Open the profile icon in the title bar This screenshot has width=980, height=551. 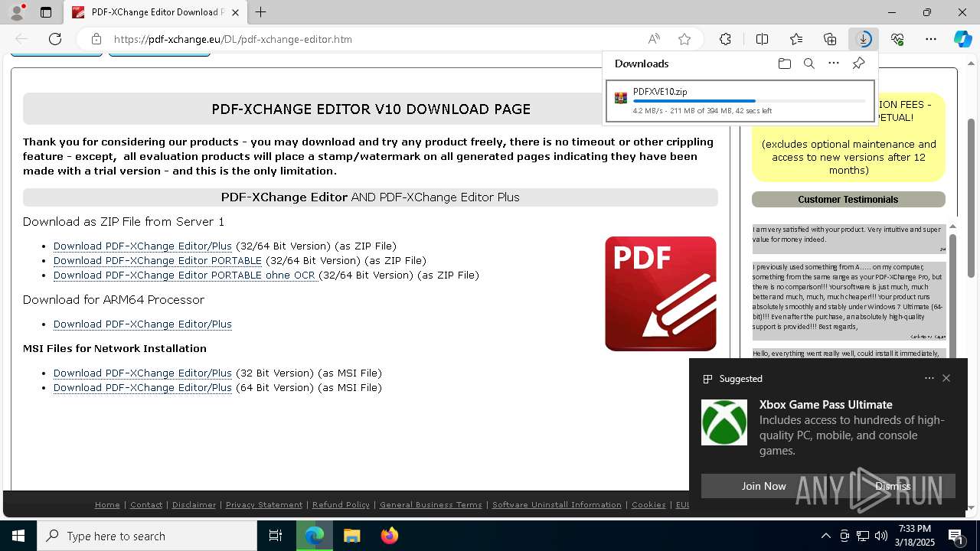pos(17,11)
